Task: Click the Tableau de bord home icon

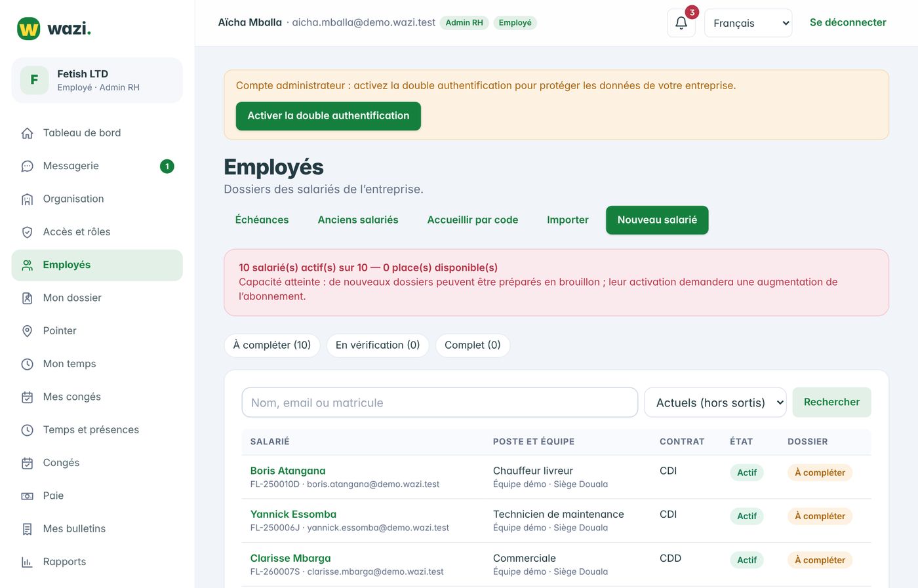Action: click(x=27, y=133)
